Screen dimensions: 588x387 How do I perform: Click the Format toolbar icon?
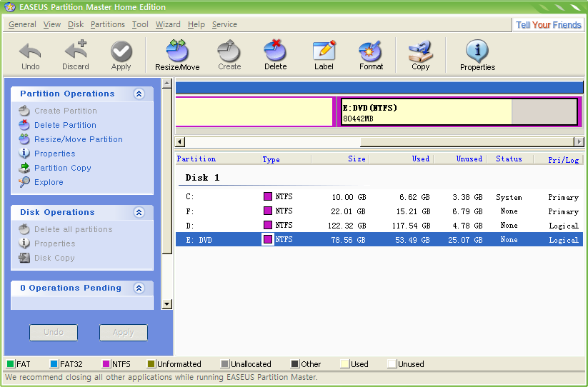(x=371, y=51)
